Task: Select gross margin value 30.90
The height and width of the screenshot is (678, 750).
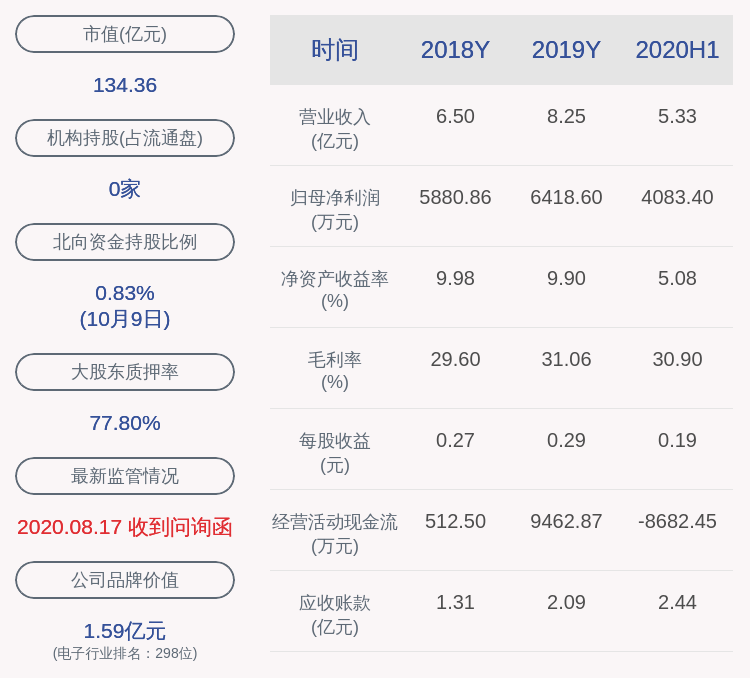Action: tap(677, 359)
